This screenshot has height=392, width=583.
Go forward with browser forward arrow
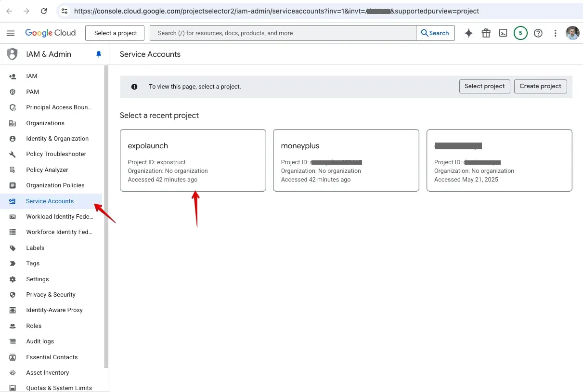pyautogui.click(x=27, y=11)
